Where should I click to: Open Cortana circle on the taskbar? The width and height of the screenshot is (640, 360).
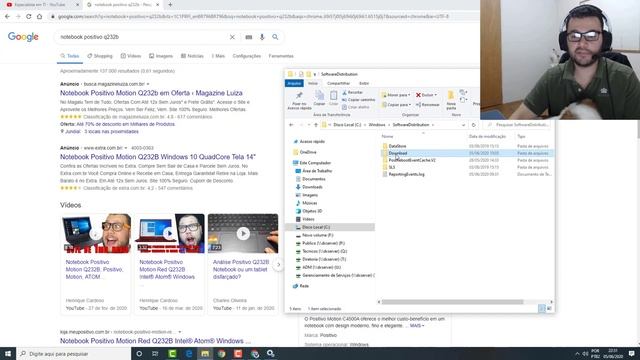click(x=139, y=353)
